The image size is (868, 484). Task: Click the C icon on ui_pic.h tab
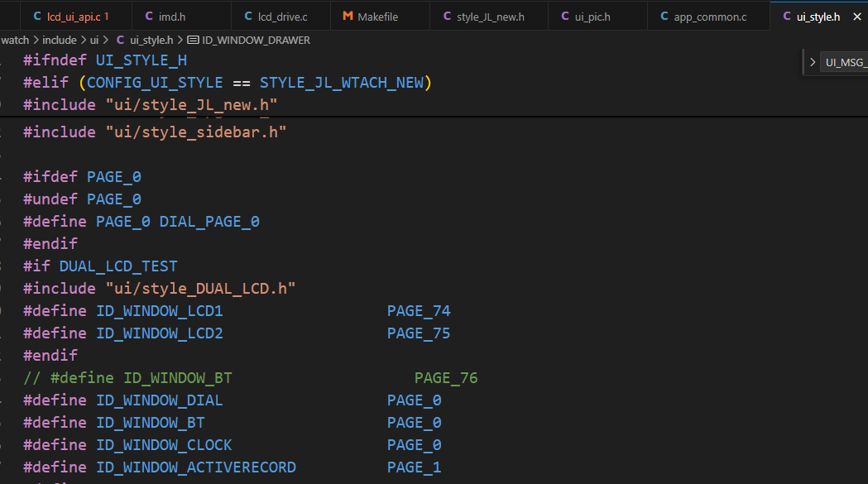pos(565,16)
